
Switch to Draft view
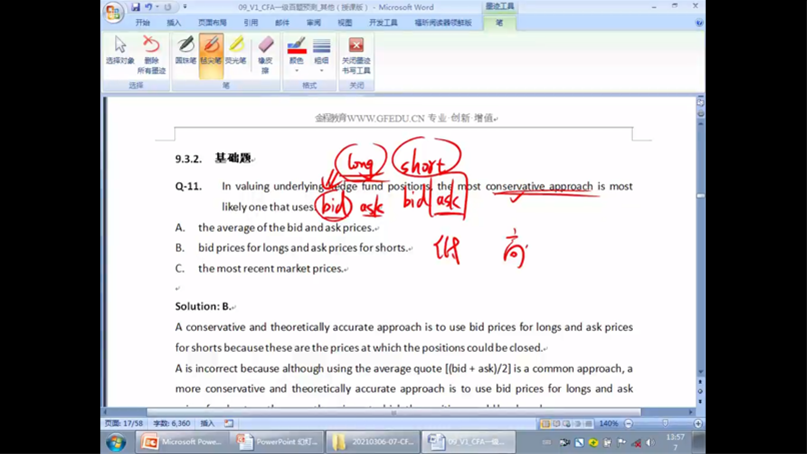pyautogui.click(x=588, y=424)
